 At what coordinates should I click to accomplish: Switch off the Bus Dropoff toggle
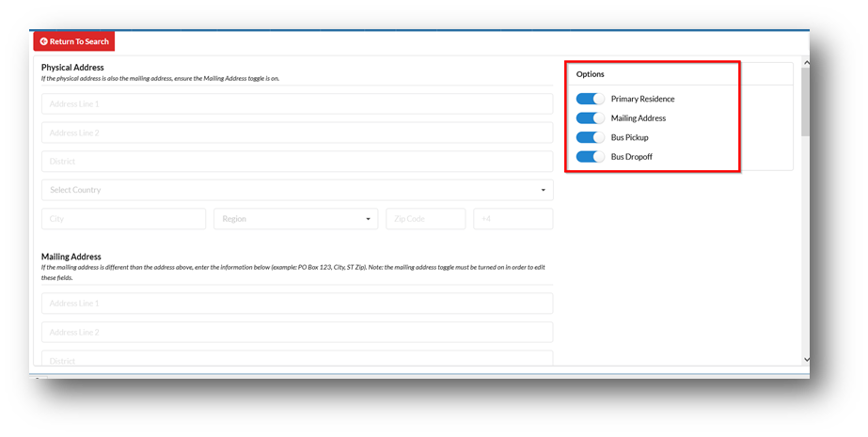[590, 157]
